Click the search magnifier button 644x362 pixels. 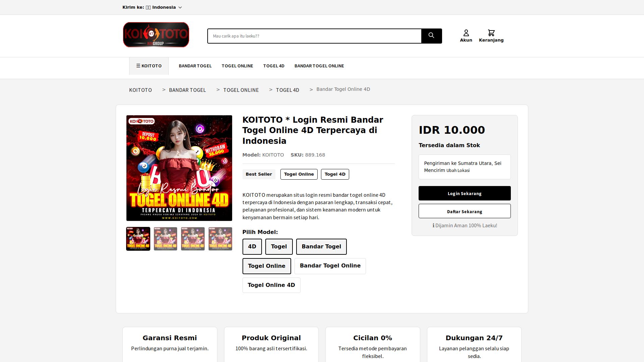[431, 36]
